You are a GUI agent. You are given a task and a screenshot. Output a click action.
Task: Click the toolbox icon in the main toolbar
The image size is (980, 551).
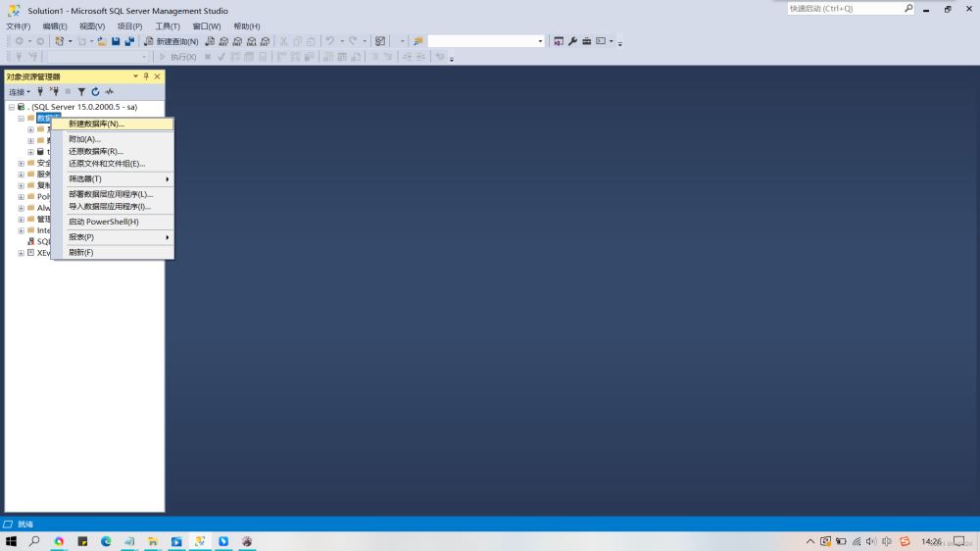(586, 41)
